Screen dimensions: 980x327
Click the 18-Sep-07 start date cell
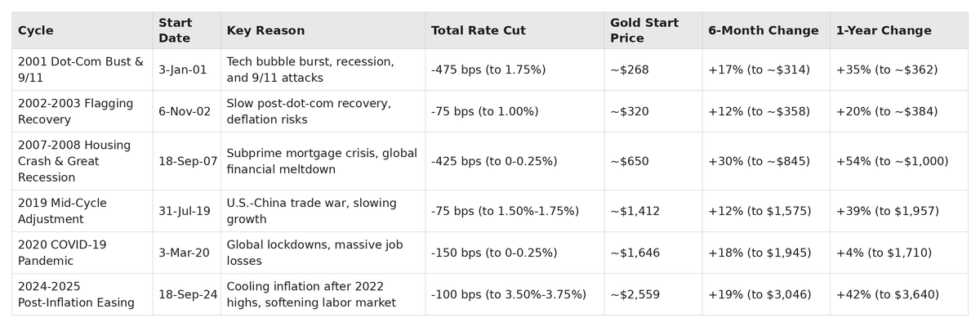tap(188, 161)
